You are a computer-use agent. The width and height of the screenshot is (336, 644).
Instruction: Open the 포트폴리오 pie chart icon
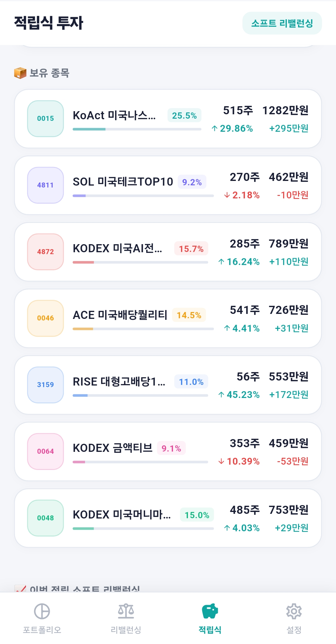point(42,611)
